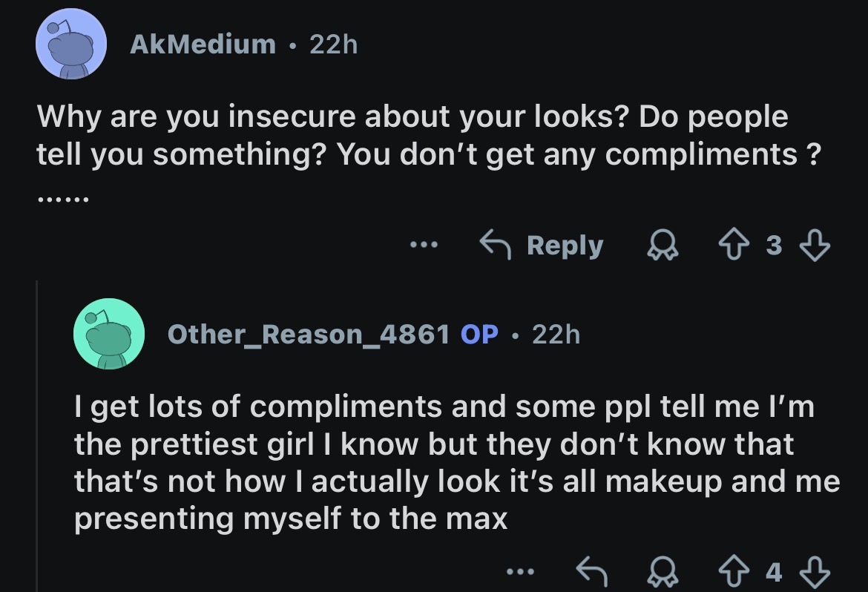Image resolution: width=868 pixels, height=592 pixels.
Task: Open three-dot menu on AkMedium's comment
Action: (x=424, y=244)
